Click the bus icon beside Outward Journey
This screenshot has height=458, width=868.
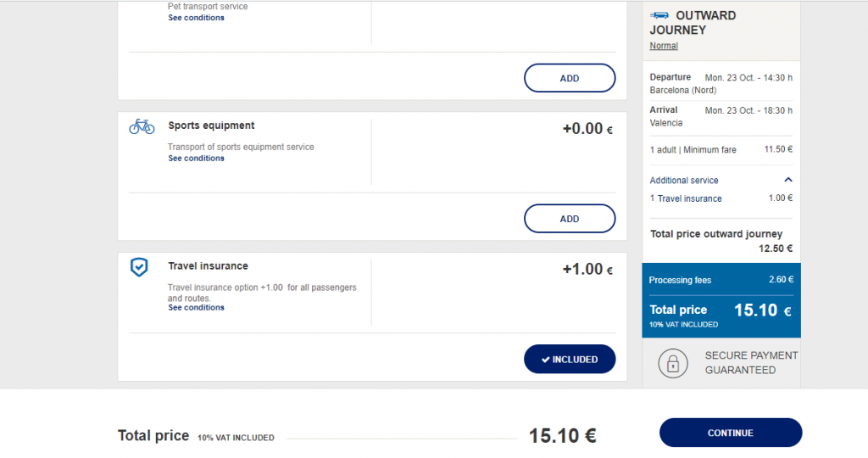(x=659, y=15)
